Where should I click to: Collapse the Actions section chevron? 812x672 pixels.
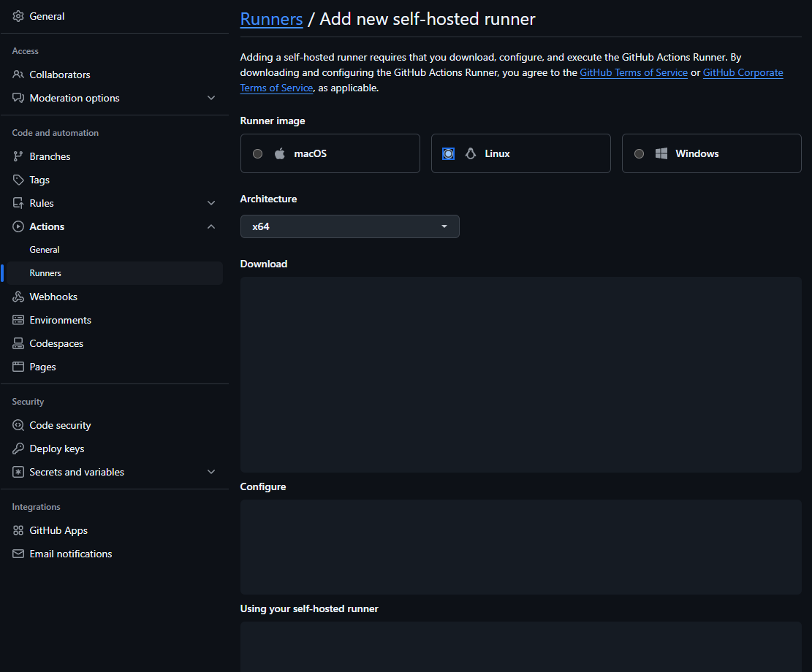(x=211, y=226)
